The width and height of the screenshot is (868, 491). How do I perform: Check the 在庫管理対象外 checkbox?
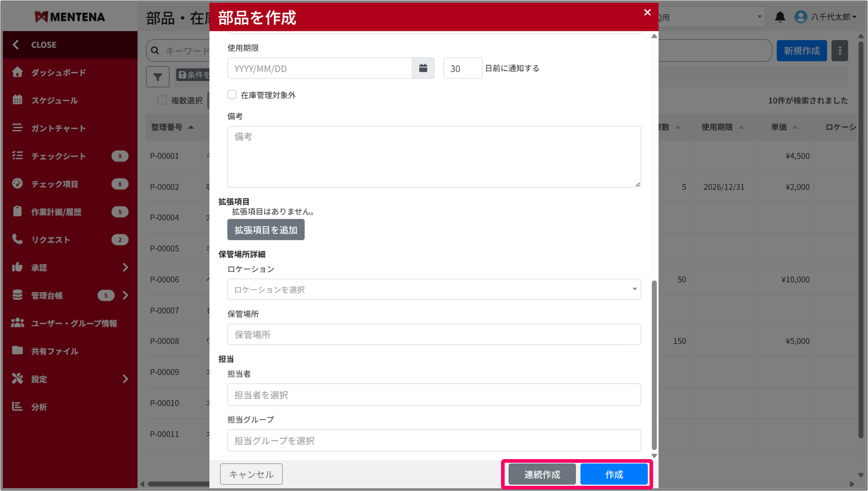232,95
